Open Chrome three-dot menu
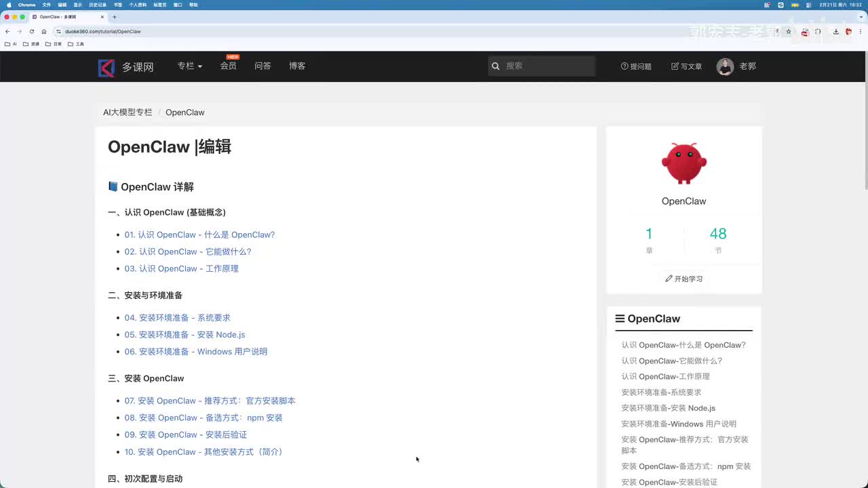The height and width of the screenshot is (488, 868). click(861, 31)
